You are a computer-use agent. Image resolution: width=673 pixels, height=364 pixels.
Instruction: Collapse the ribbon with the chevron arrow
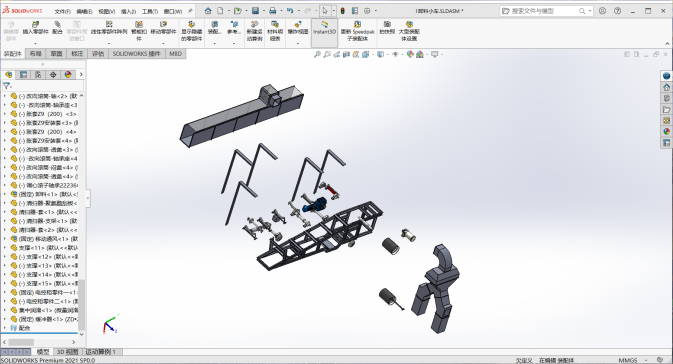click(x=667, y=43)
